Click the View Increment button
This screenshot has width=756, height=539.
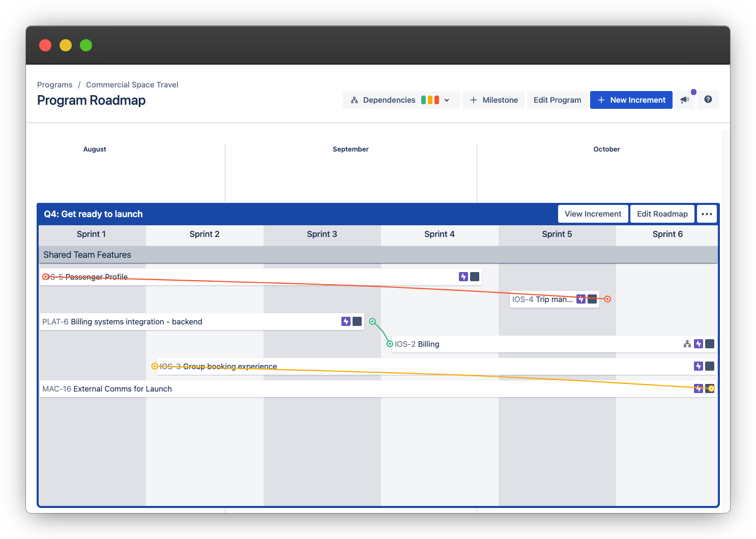593,214
